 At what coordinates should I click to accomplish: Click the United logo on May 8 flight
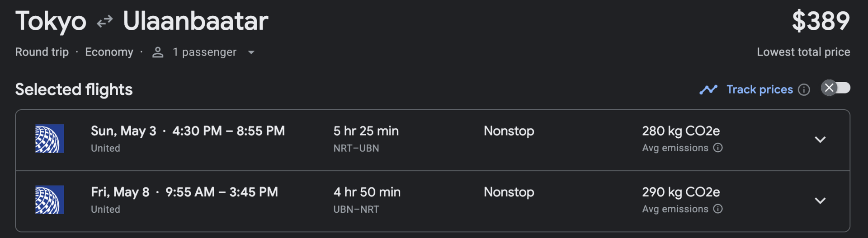point(50,200)
